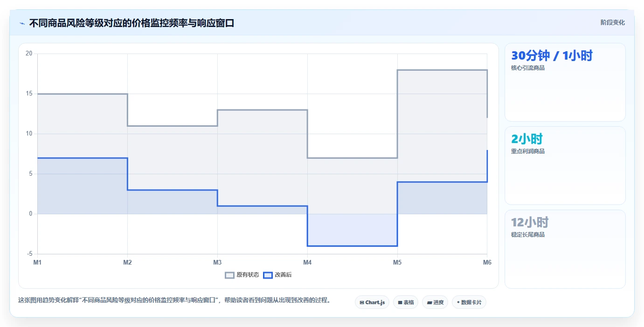
Task: Click the lightning icon beside the title
Action: [x=22, y=23]
